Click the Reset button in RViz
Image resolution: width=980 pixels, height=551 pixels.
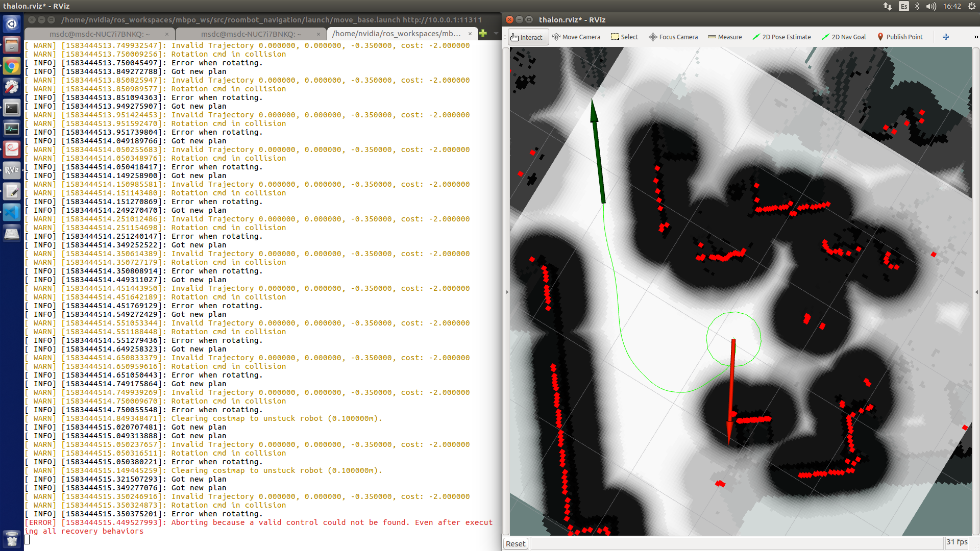(516, 544)
